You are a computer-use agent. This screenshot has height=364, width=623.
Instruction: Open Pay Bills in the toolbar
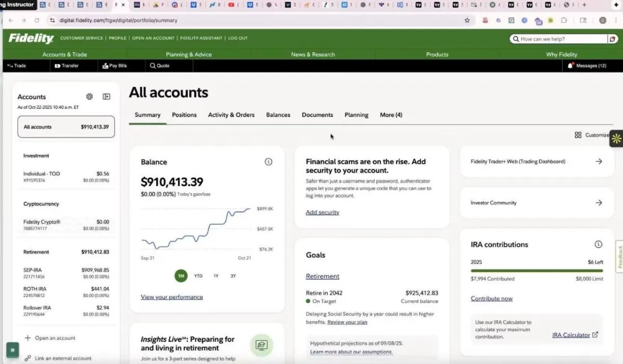coord(115,66)
